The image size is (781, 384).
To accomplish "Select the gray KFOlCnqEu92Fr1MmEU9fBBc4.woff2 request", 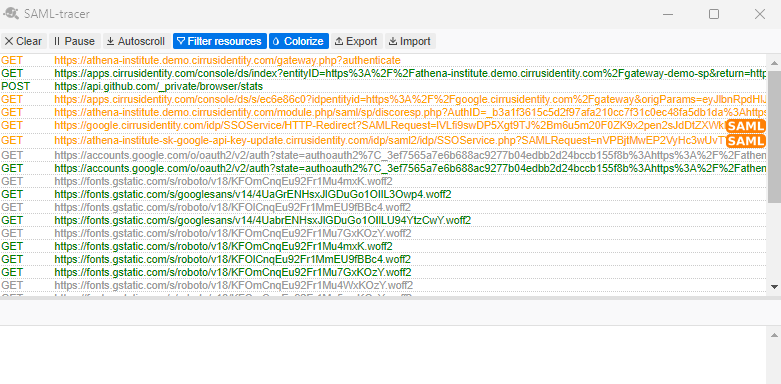I will (384, 207).
